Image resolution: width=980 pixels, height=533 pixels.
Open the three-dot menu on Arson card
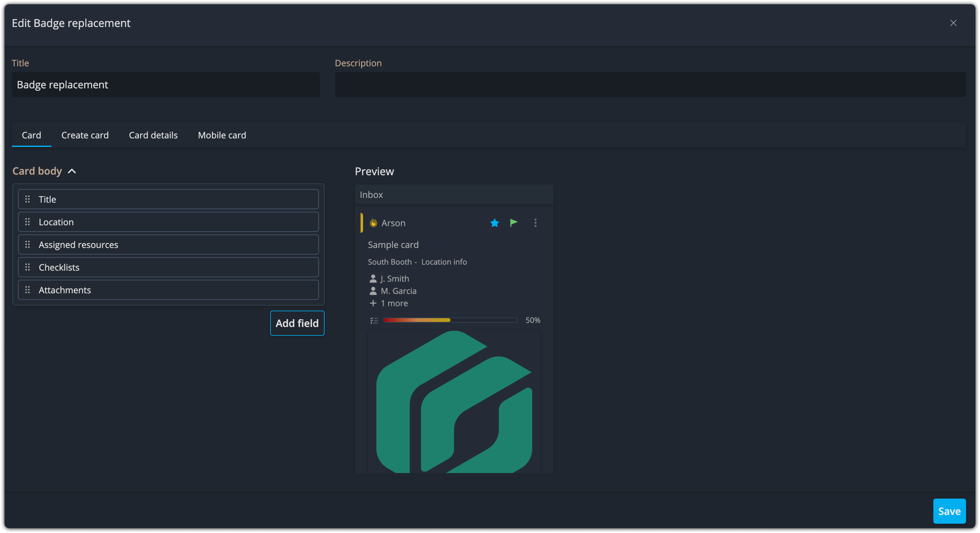(535, 223)
